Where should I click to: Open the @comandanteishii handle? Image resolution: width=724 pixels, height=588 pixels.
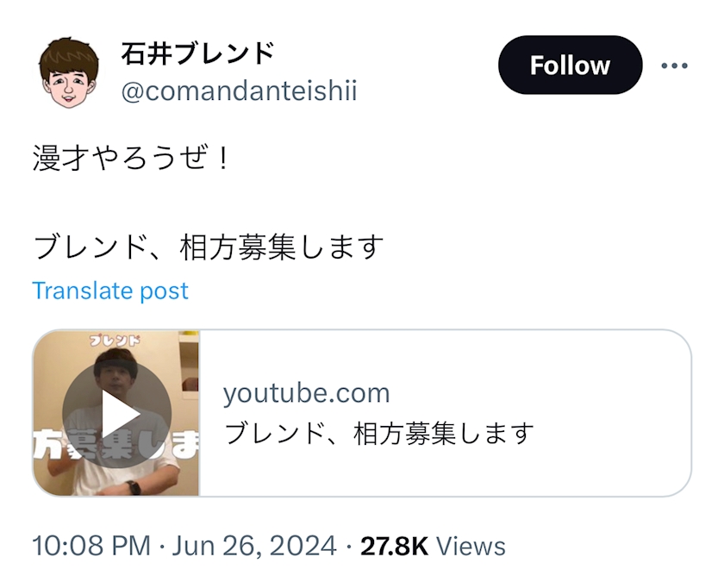coord(239,91)
